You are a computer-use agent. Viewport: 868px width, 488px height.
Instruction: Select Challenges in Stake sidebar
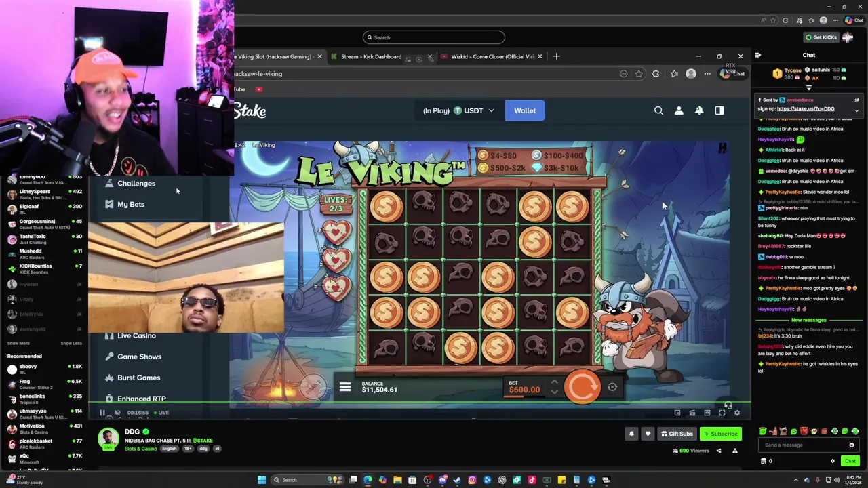(136, 183)
